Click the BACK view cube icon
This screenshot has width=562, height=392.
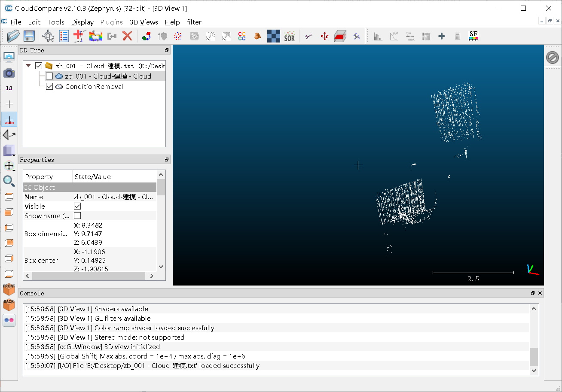[9, 305]
